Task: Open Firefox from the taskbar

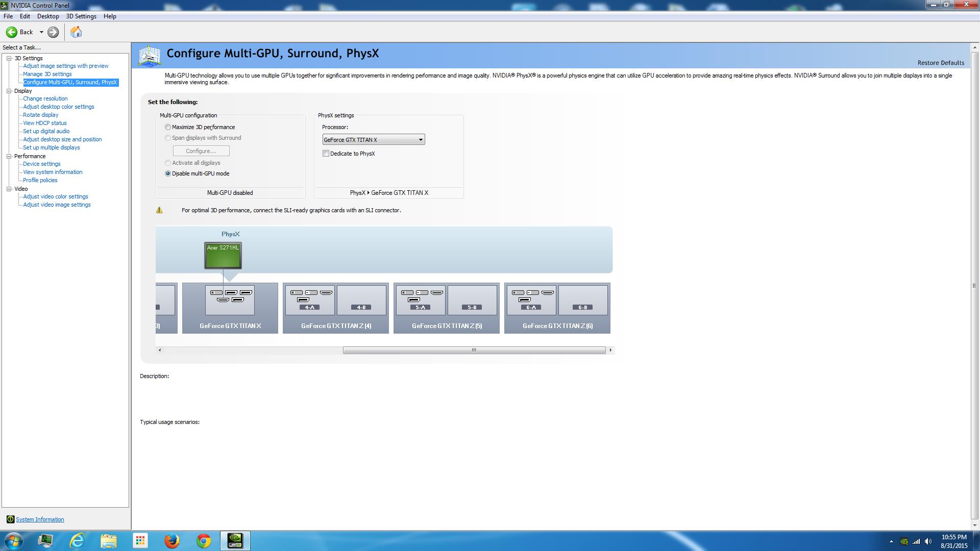Action: tap(171, 541)
